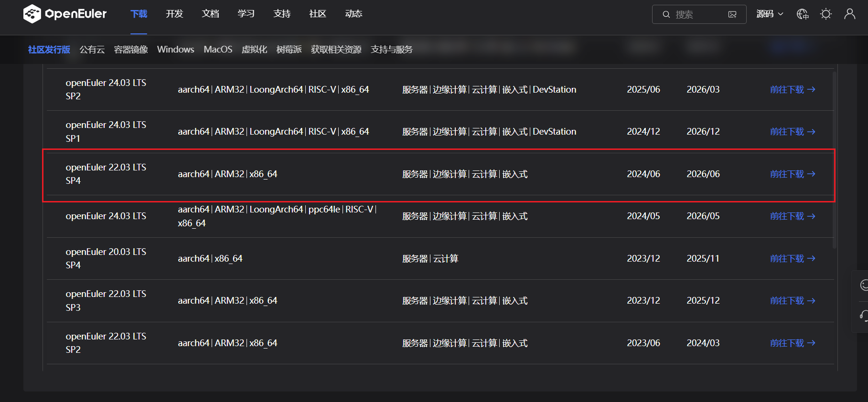Click release date 2023/06
868x402 pixels.
(x=643, y=343)
